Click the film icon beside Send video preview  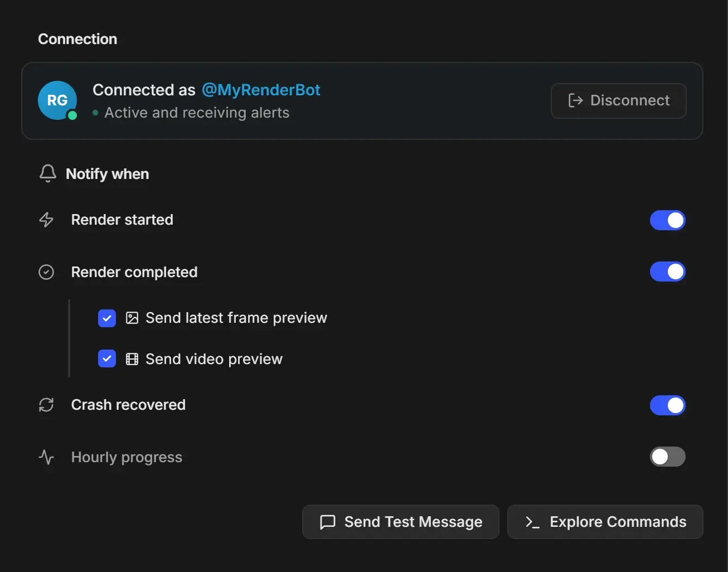coord(132,359)
